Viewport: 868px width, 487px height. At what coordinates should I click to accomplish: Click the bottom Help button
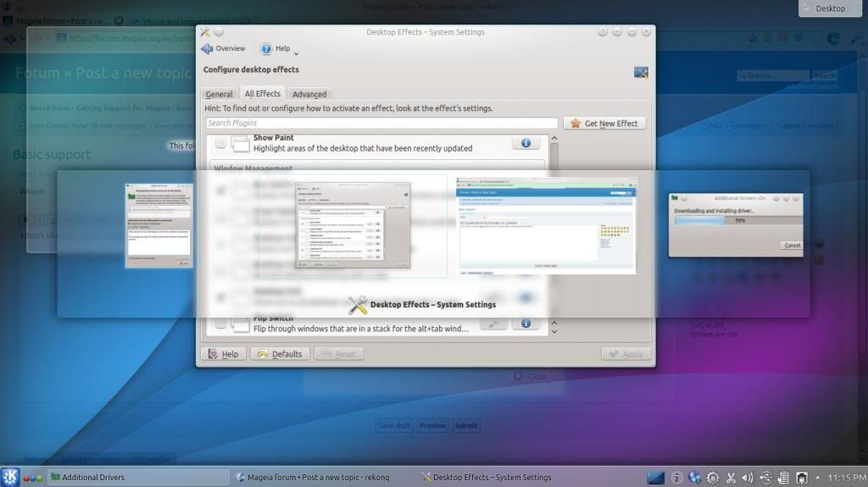[x=223, y=354]
